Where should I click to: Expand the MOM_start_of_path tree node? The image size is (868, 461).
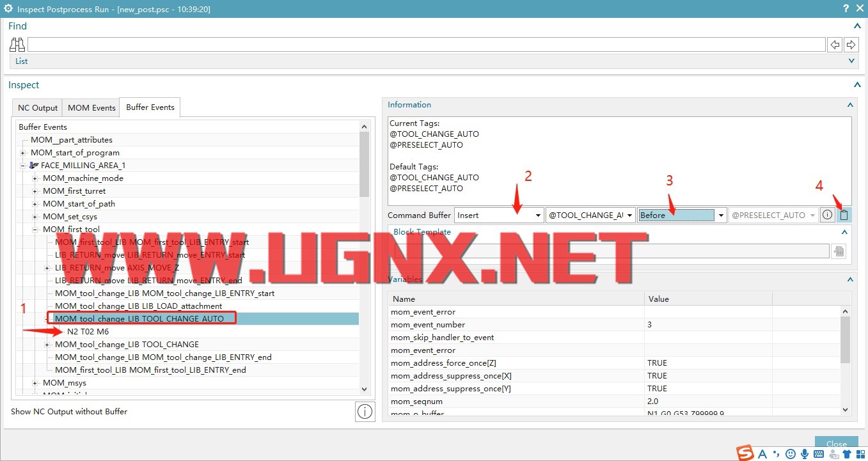pos(35,204)
